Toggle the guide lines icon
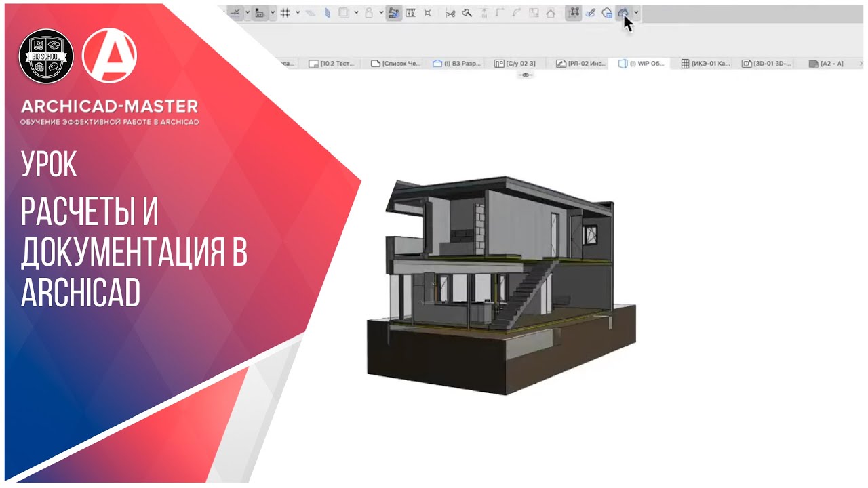 click(236, 13)
